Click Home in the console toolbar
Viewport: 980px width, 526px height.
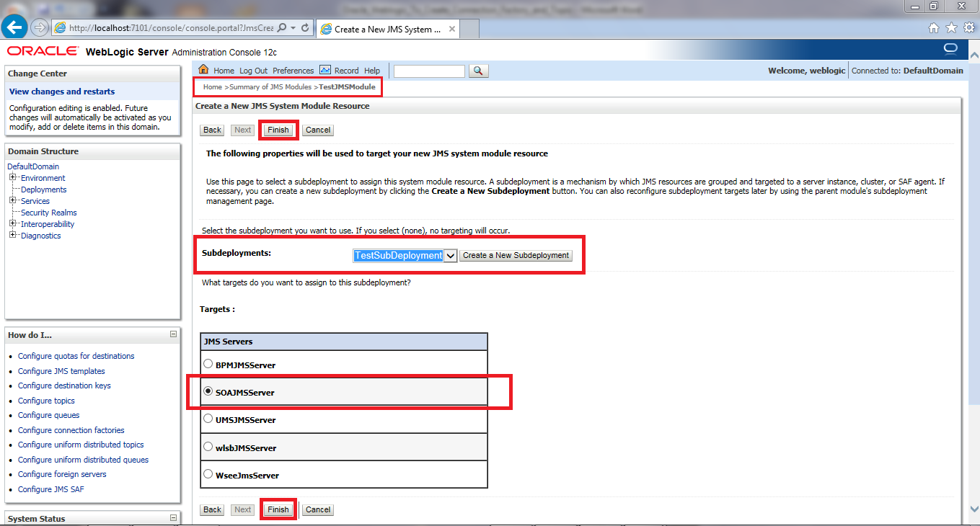point(224,71)
